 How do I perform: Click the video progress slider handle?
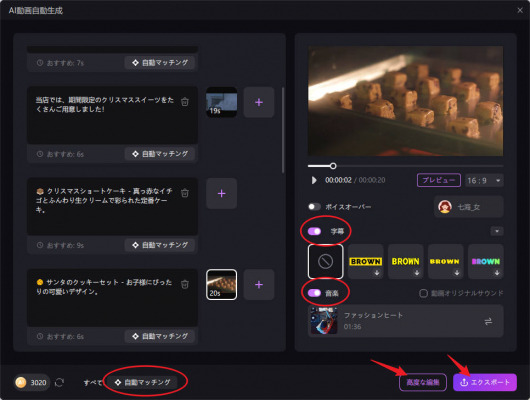333,166
